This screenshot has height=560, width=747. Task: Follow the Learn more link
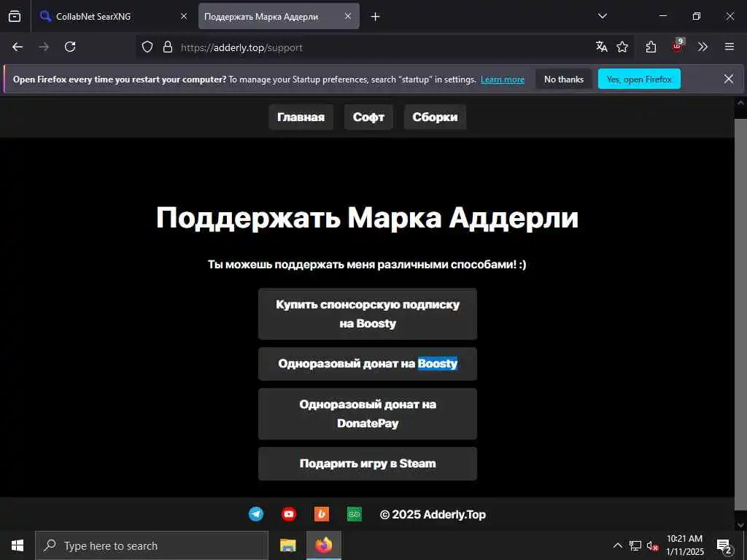[x=503, y=79]
